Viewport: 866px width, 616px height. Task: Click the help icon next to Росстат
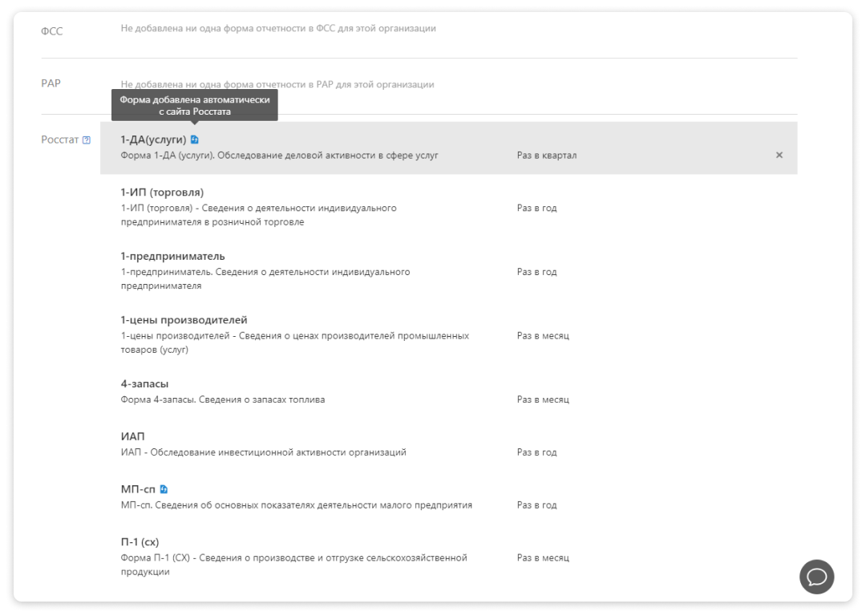click(x=86, y=140)
